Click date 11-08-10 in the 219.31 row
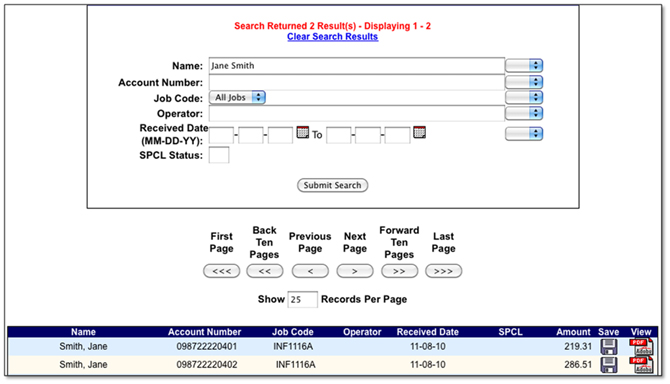Image resolution: width=670 pixels, height=384 pixels. [428, 346]
